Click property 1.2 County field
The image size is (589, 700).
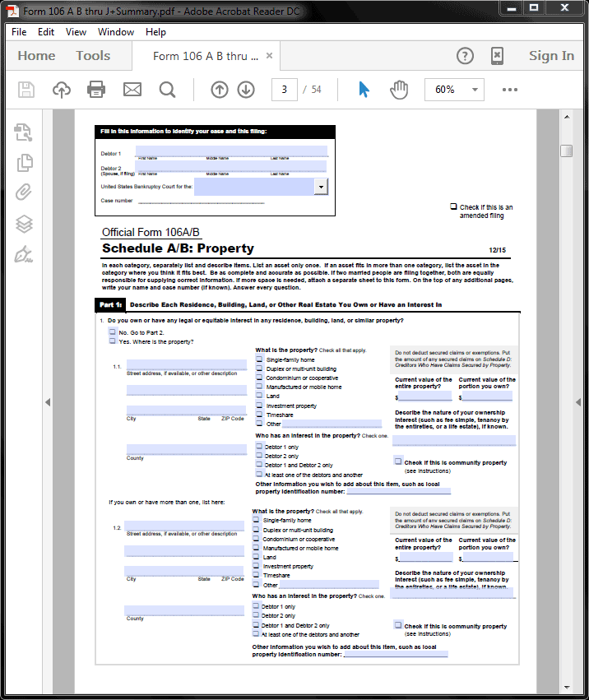[184, 610]
